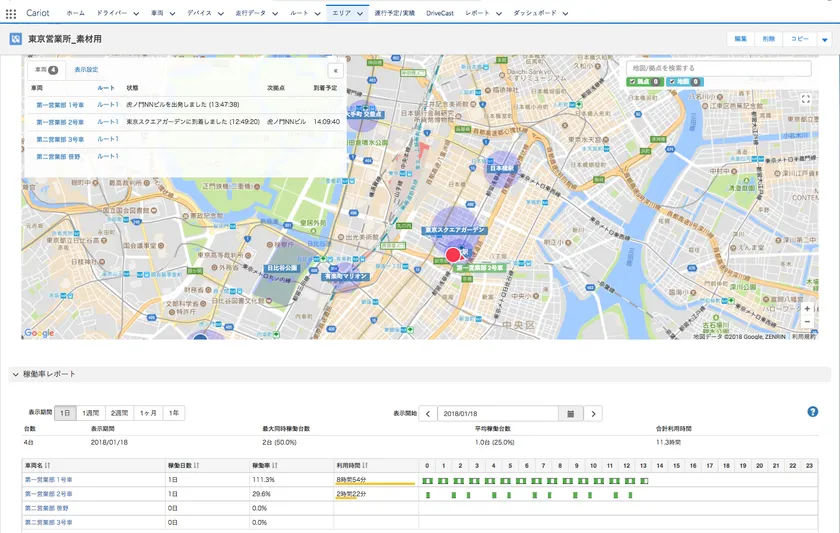Go to the previous date with left arrow
Viewport: 840px width, 533px height.
click(427, 414)
